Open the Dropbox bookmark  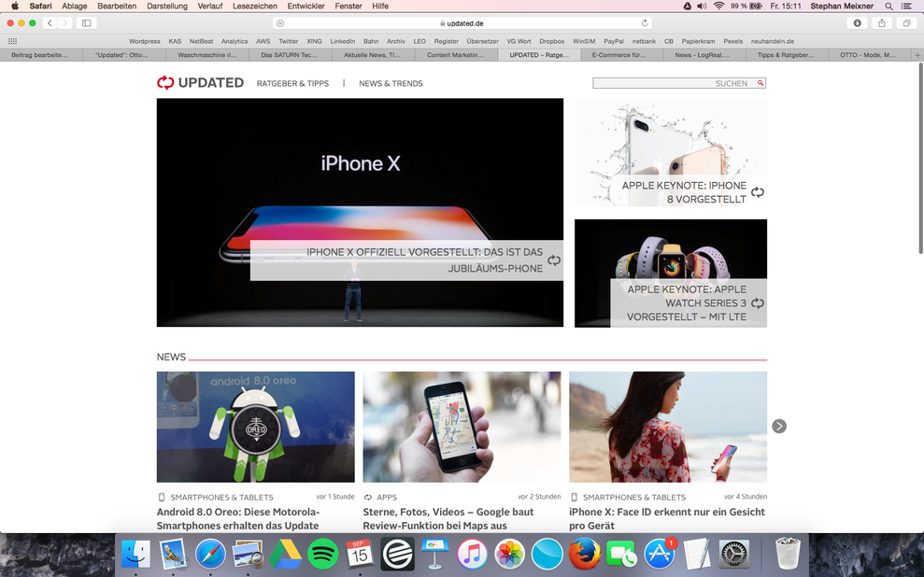click(551, 41)
